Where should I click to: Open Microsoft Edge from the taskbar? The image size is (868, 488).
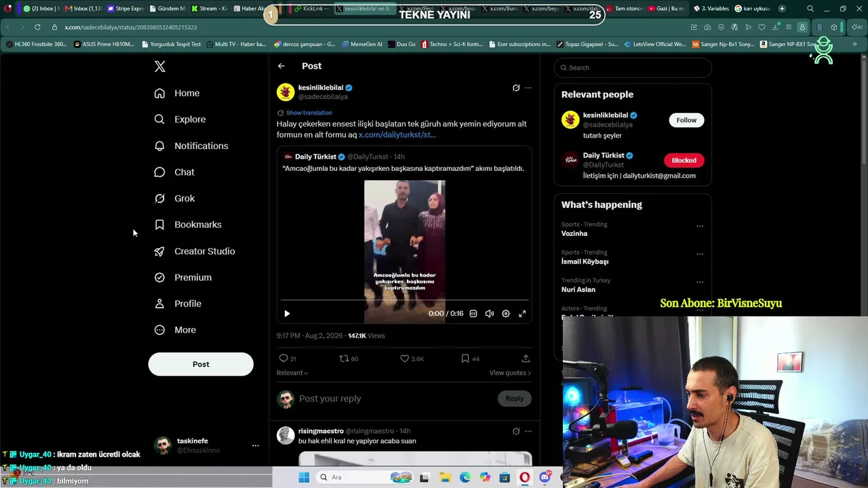[465, 477]
